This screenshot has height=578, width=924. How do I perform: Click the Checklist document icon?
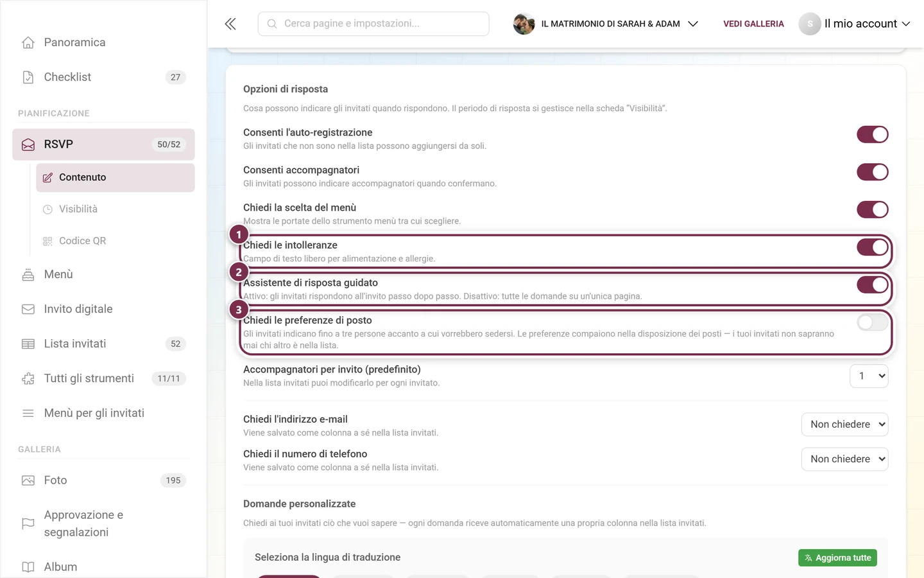(x=28, y=77)
